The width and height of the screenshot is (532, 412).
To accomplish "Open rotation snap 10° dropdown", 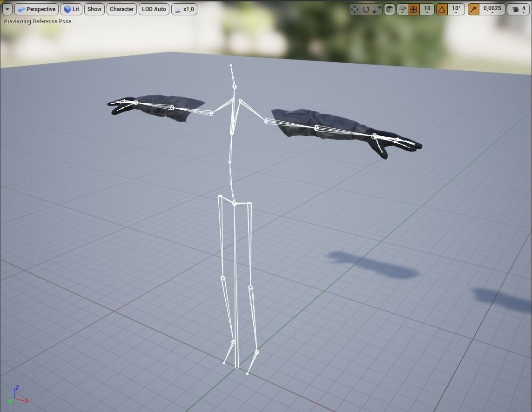I will (x=456, y=9).
